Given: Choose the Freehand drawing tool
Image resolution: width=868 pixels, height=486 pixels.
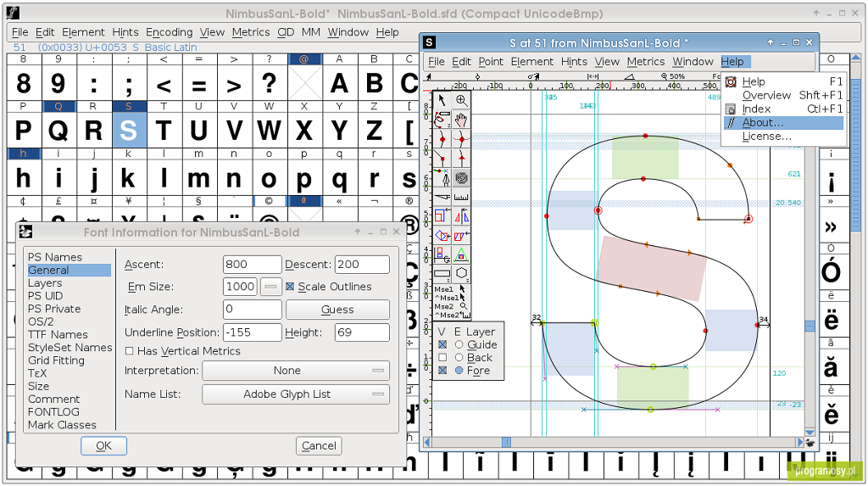Looking at the screenshot, I should click(x=442, y=119).
